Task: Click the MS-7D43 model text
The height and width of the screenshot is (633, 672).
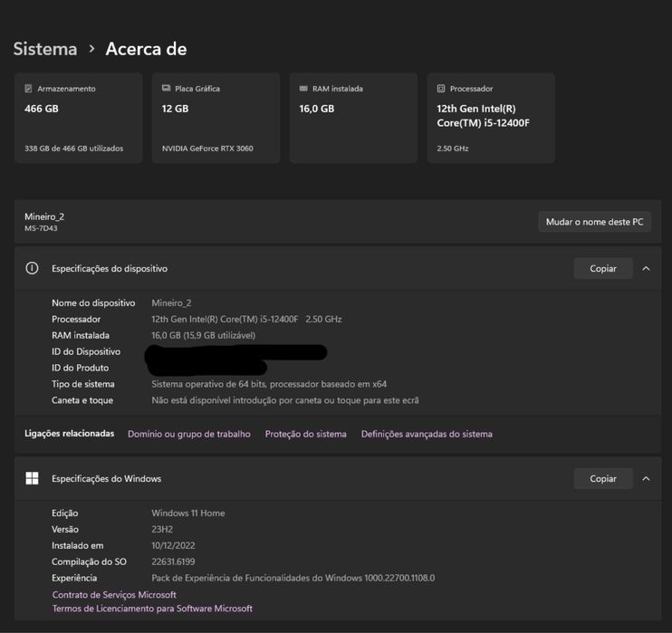Action: tap(41, 228)
